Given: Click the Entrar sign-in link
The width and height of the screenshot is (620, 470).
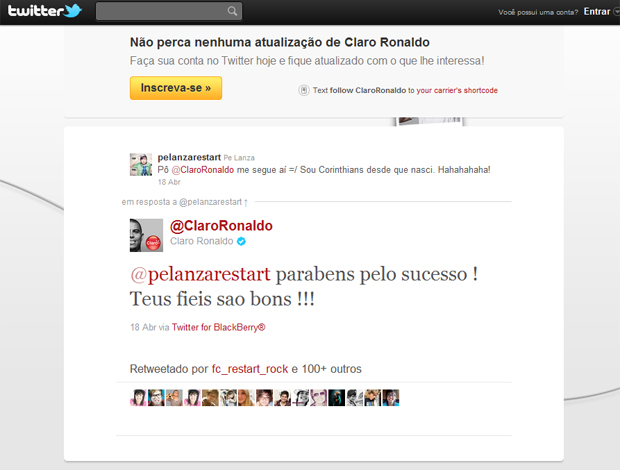Looking at the screenshot, I should coord(597,12).
